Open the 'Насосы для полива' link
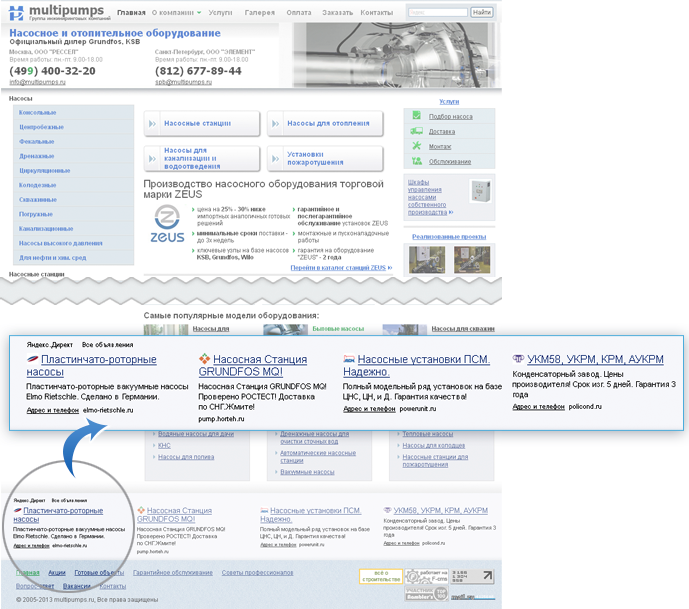Screen dimensions: 689x609 click(x=186, y=457)
